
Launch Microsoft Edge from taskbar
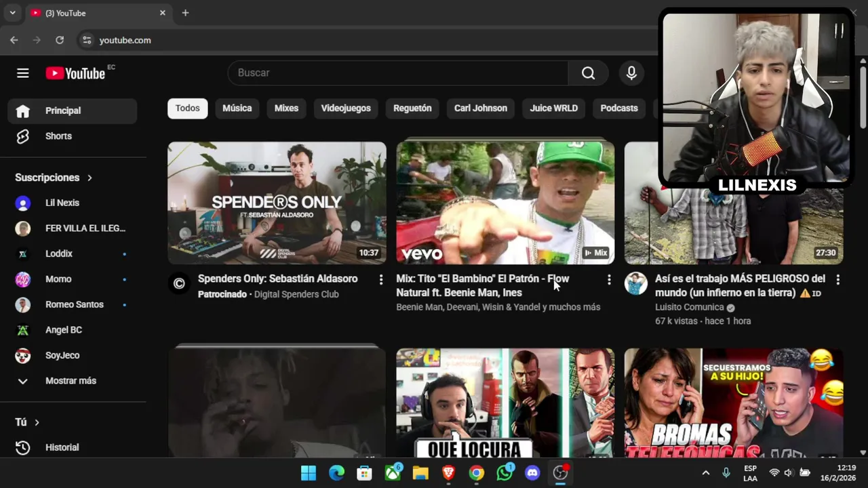click(x=336, y=473)
